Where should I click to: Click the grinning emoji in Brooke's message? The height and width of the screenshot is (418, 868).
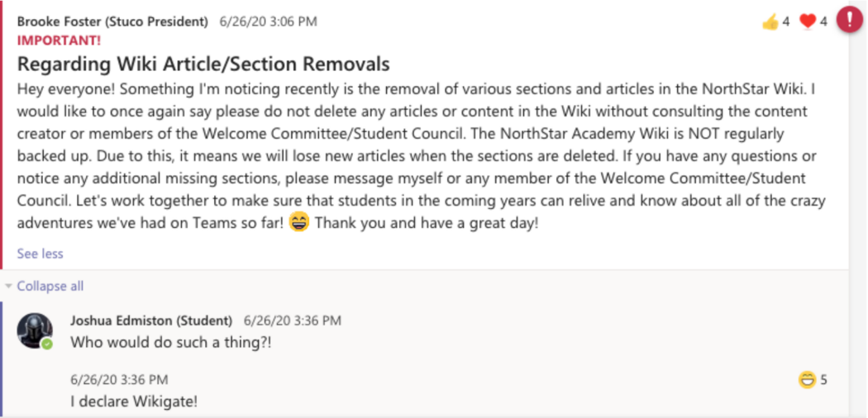[x=299, y=222]
